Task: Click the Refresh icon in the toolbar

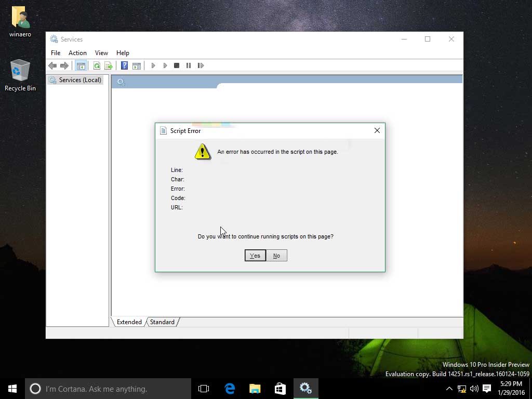Action: point(97,65)
